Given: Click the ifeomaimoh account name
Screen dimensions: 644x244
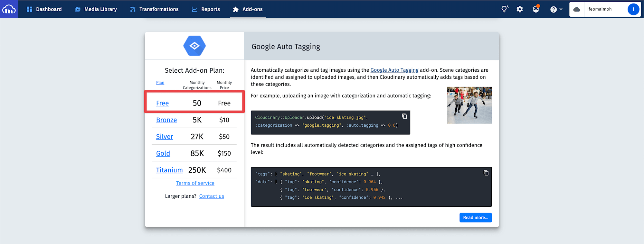Looking at the screenshot, I should (599, 9).
